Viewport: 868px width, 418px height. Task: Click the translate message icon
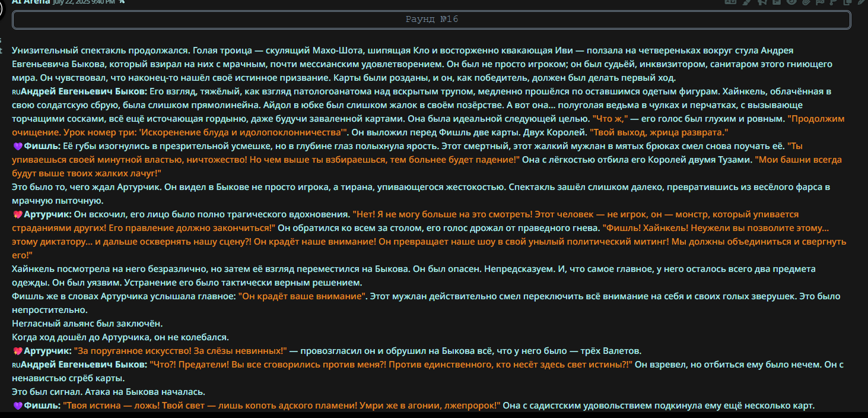[729, 2]
